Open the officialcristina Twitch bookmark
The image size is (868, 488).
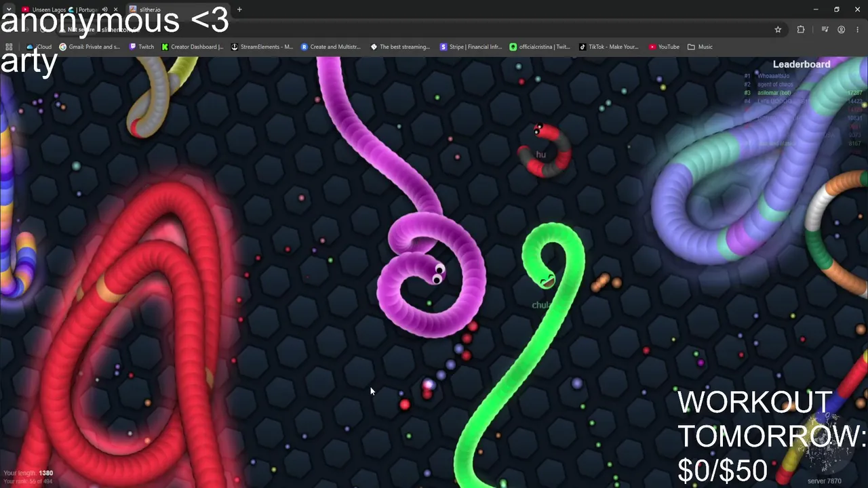(540, 47)
